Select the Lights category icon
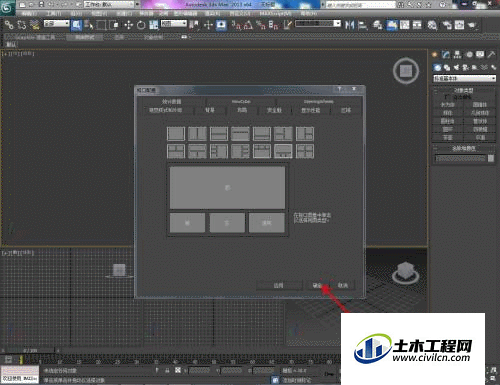500x385 pixels. point(456,67)
